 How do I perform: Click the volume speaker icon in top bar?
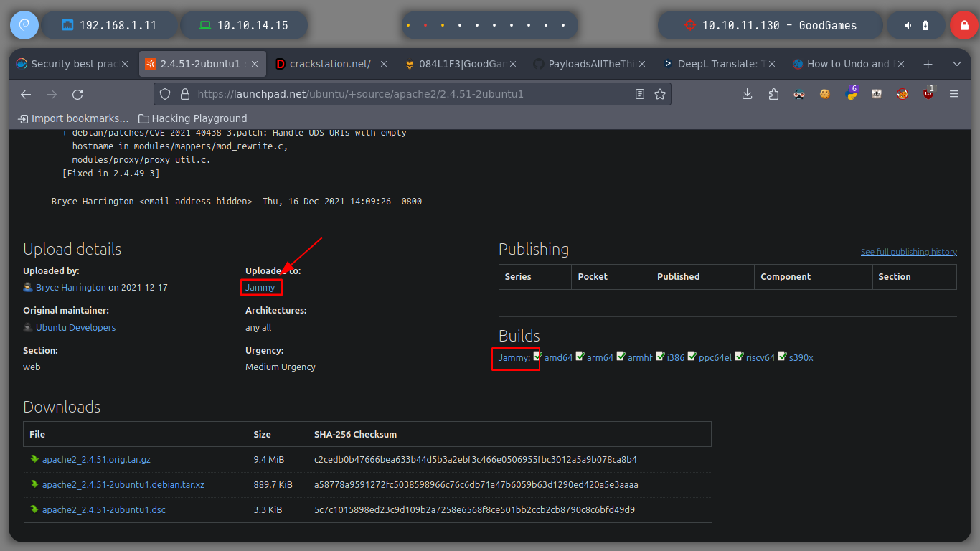pyautogui.click(x=908, y=25)
